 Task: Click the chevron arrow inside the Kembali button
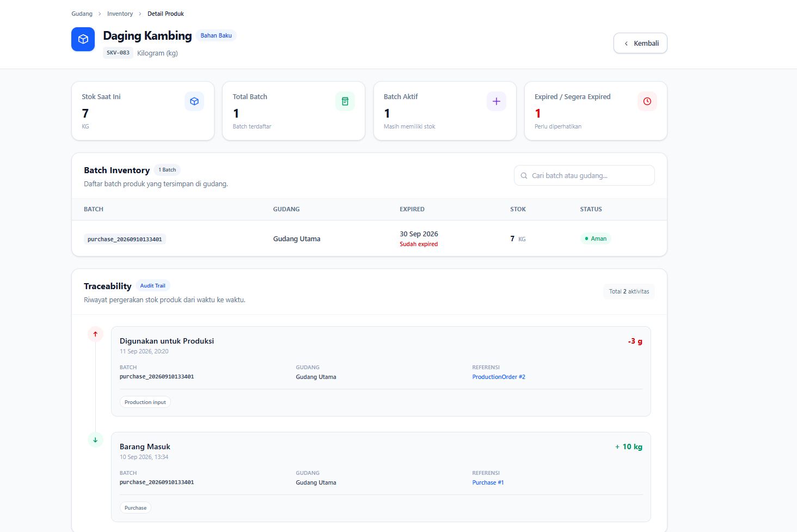(626, 44)
